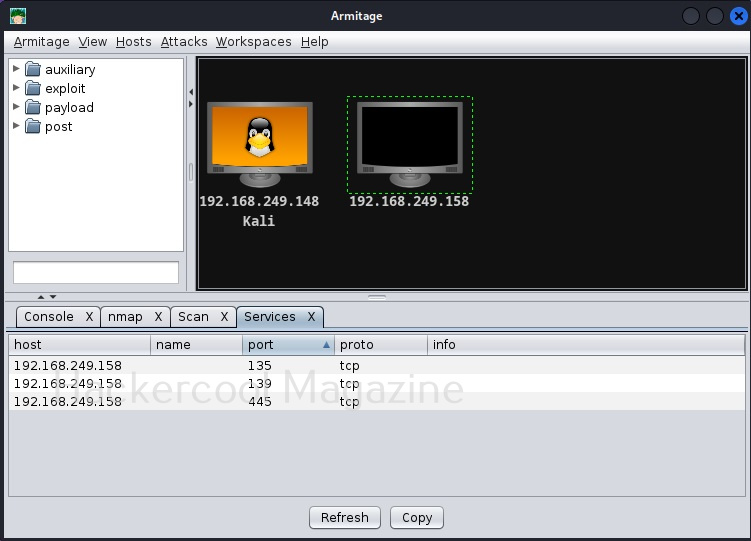Expand the exploit module tree
The image size is (751, 541).
click(x=16, y=88)
